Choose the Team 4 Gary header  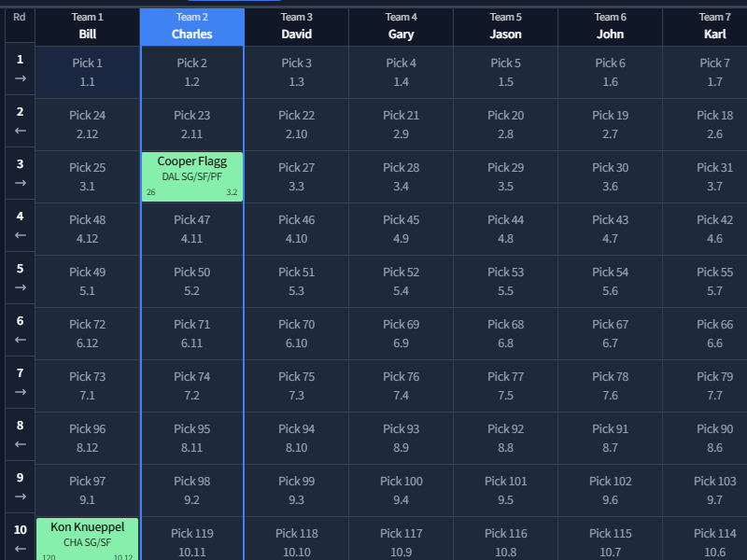[402, 27]
